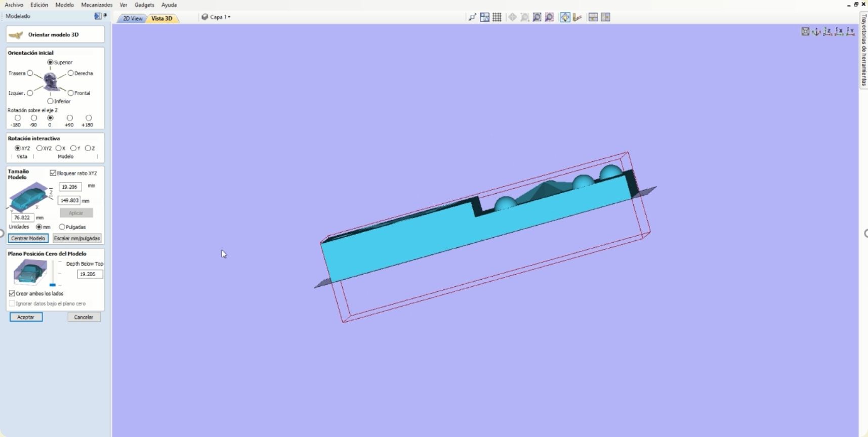
Task: Tile views horizontally icon
Action: (x=593, y=17)
